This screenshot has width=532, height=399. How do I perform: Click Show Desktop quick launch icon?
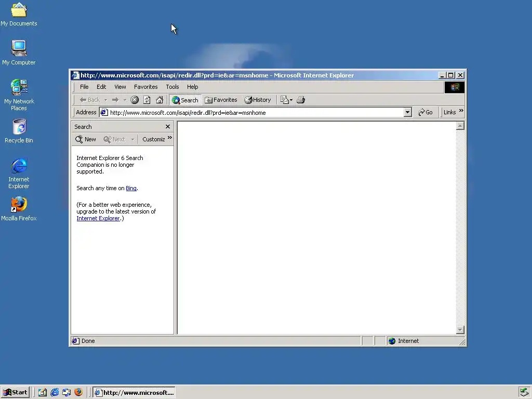[x=43, y=393]
